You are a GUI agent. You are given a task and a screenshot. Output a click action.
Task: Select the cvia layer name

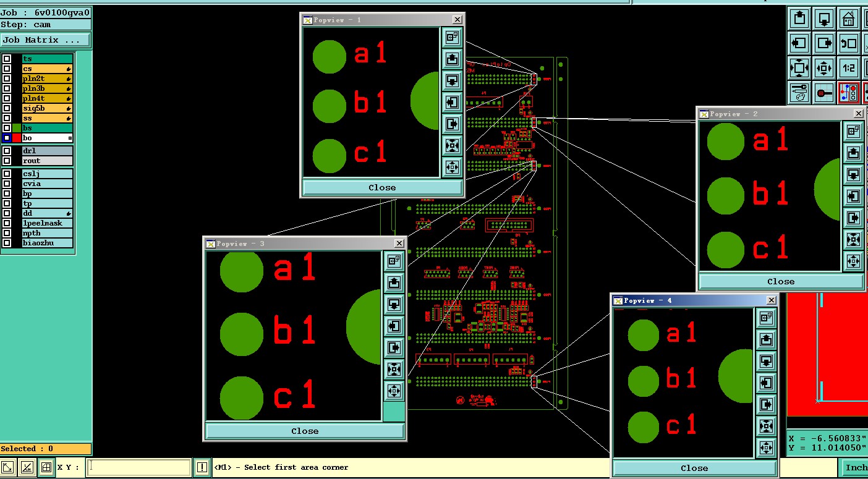[48, 184]
